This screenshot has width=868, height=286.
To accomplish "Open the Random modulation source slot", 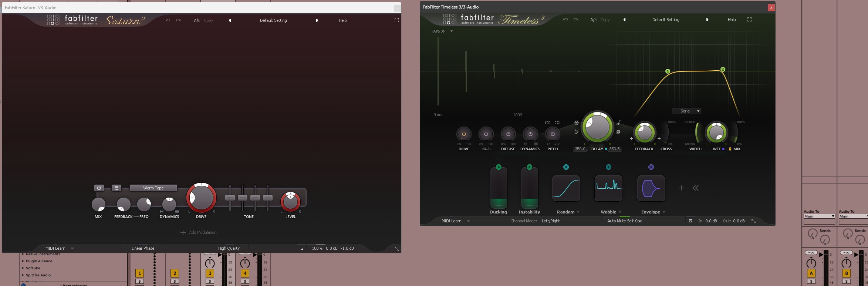I will coord(566,188).
